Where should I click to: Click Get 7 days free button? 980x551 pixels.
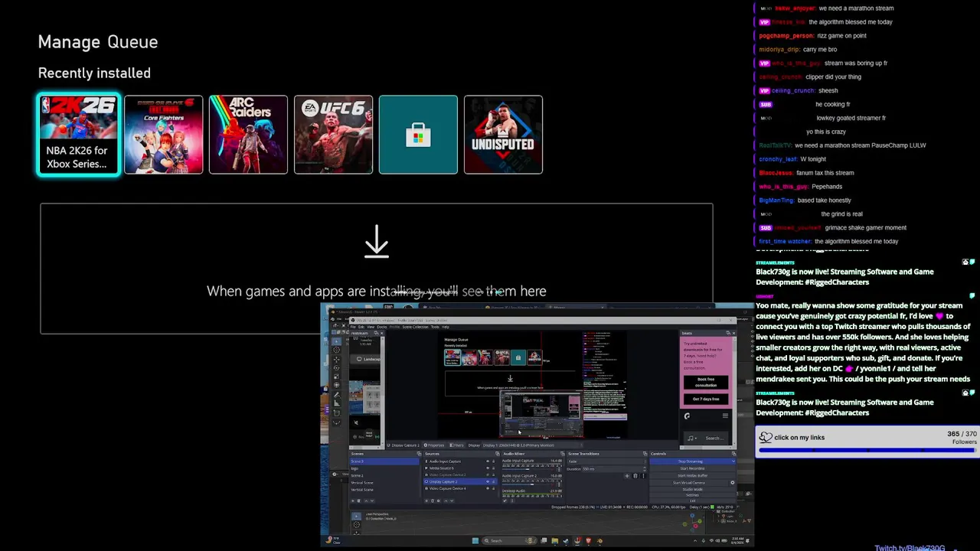point(706,399)
